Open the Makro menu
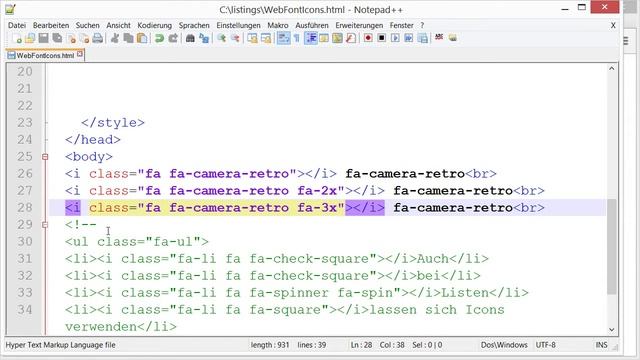The height and width of the screenshot is (360, 640). tap(278, 25)
